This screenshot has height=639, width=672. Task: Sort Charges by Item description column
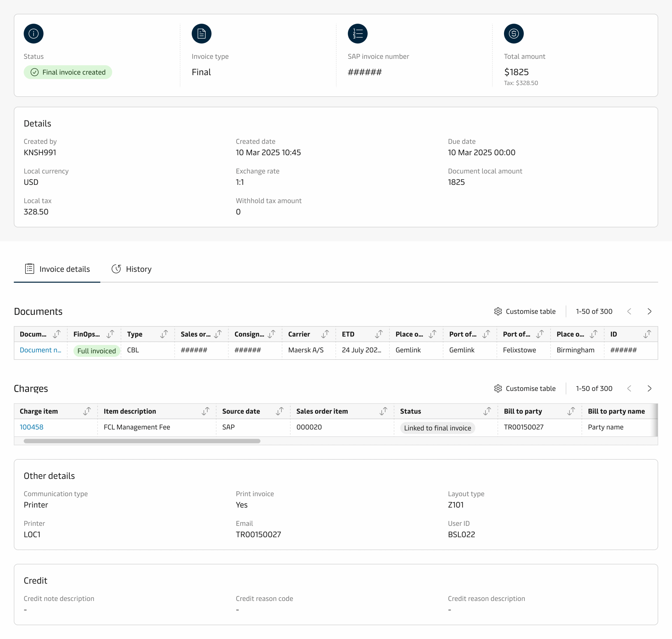[206, 411]
